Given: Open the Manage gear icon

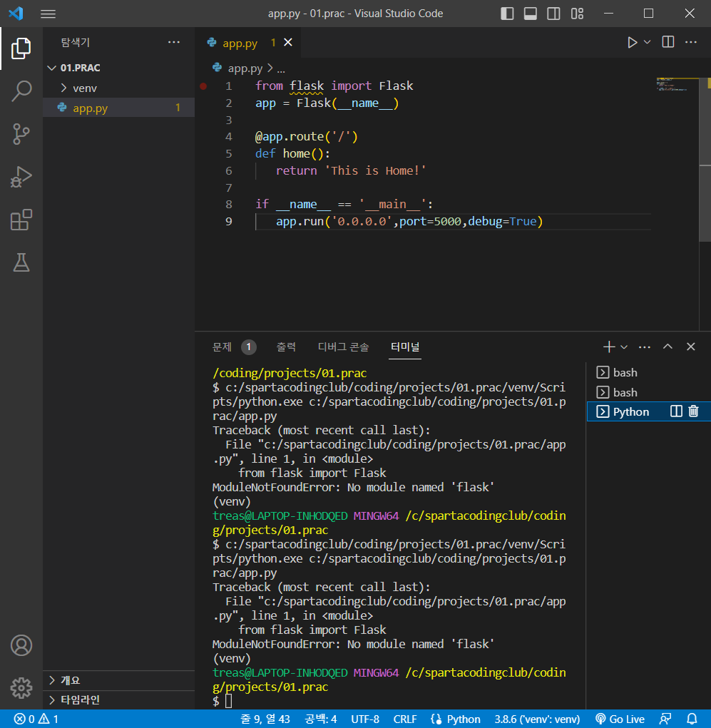Looking at the screenshot, I should pyautogui.click(x=21, y=687).
